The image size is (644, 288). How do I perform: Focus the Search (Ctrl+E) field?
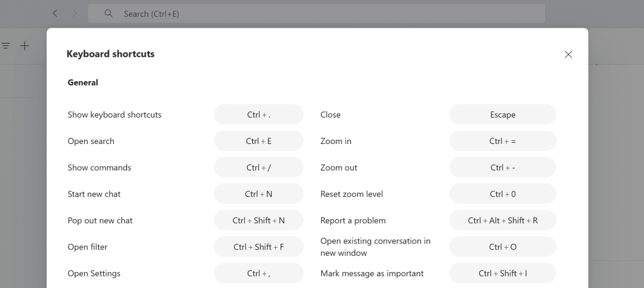[x=317, y=14]
